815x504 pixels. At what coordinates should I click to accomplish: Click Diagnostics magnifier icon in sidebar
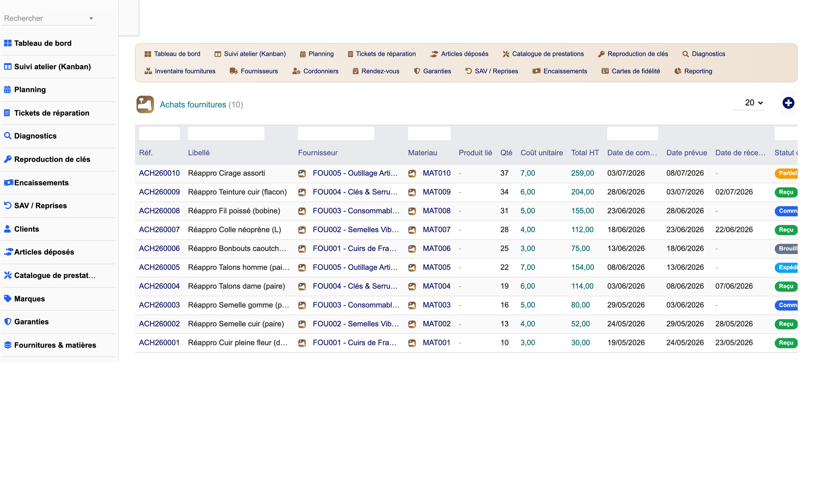coord(8,136)
